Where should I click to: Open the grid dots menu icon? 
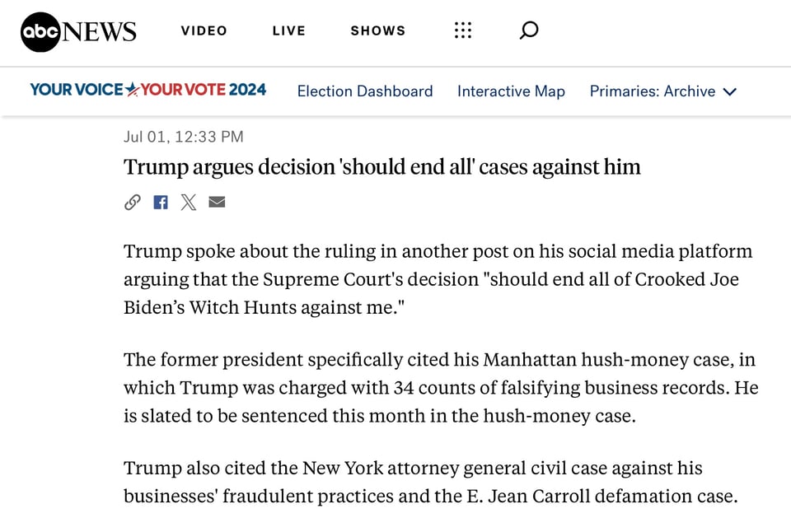click(463, 30)
